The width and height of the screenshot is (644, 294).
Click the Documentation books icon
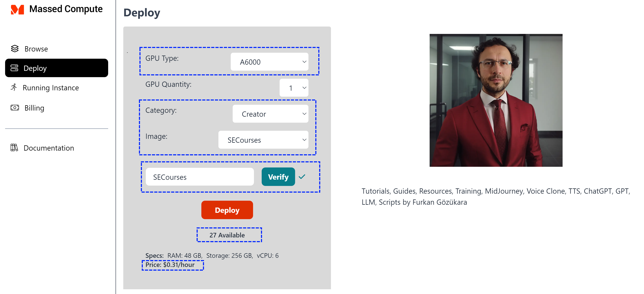tap(14, 148)
